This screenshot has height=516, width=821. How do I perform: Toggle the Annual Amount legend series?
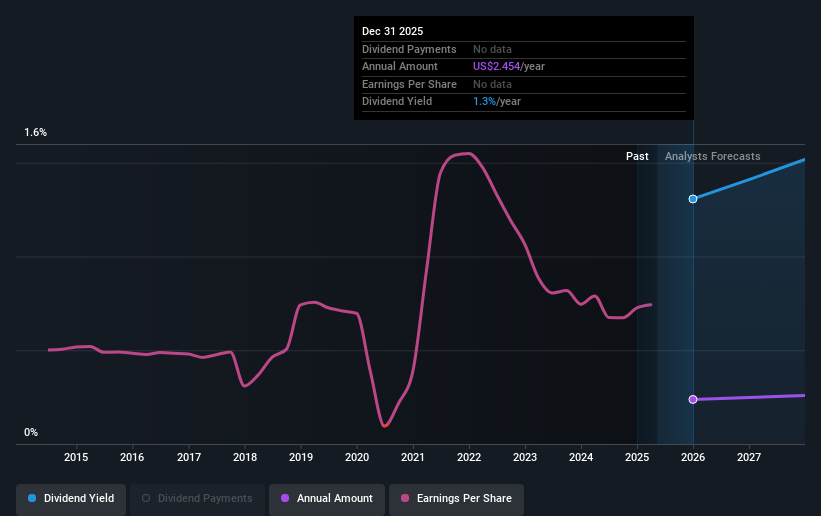(x=327, y=498)
